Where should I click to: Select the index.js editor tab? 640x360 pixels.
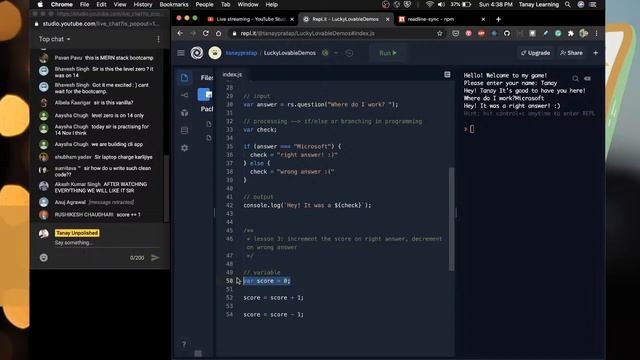click(x=232, y=74)
